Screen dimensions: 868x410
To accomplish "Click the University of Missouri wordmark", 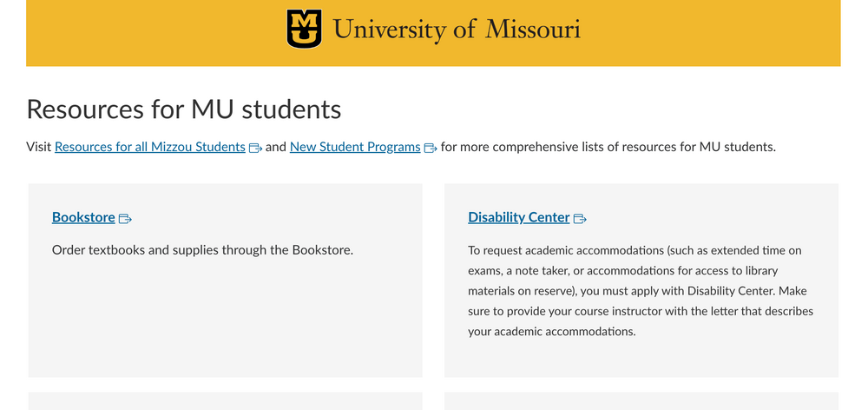I will point(457,30).
